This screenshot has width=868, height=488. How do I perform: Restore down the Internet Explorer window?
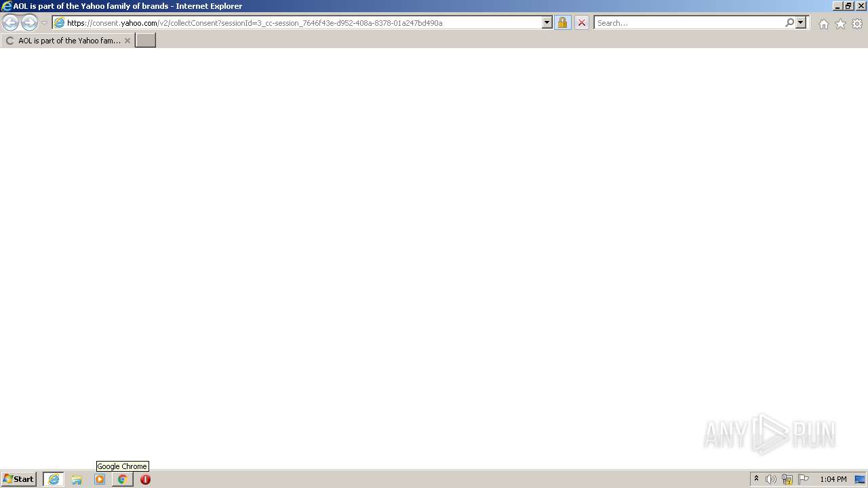click(x=848, y=6)
